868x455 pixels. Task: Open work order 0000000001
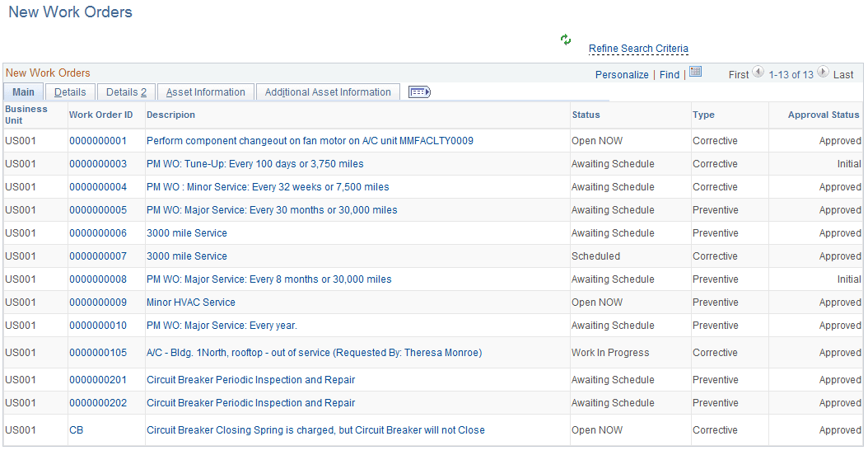coord(98,141)
